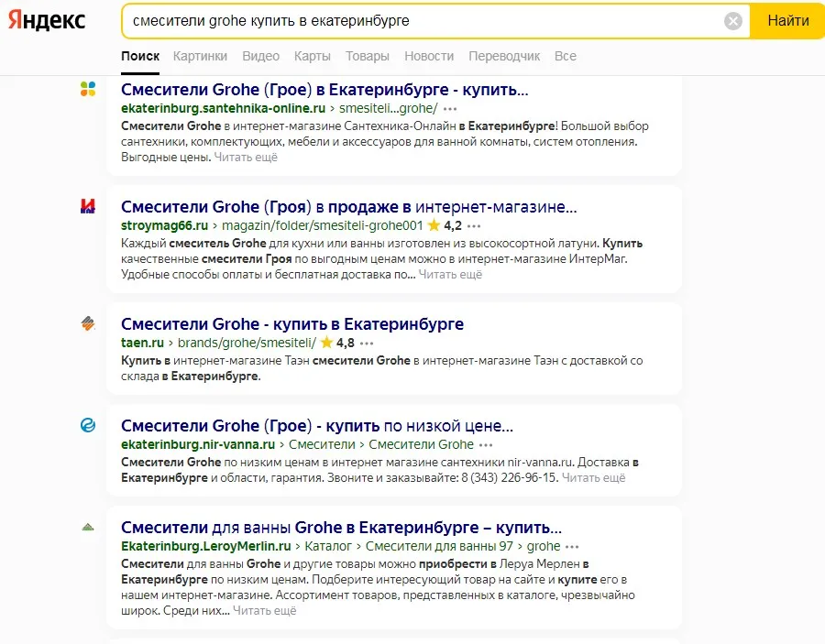825x644 pixels.
Task: Expand 'Читать ещё' in the ИнтерМаг snippet
Action: point(450,275)
